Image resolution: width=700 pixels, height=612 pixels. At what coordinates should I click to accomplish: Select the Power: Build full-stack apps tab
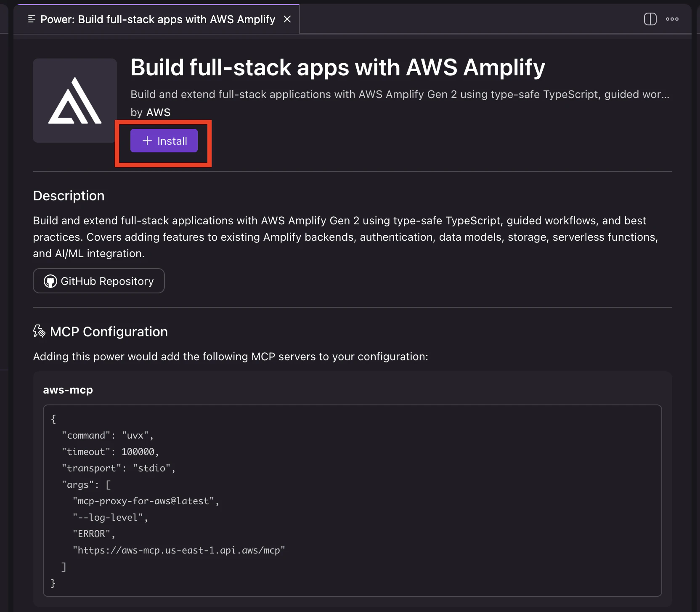157,19
